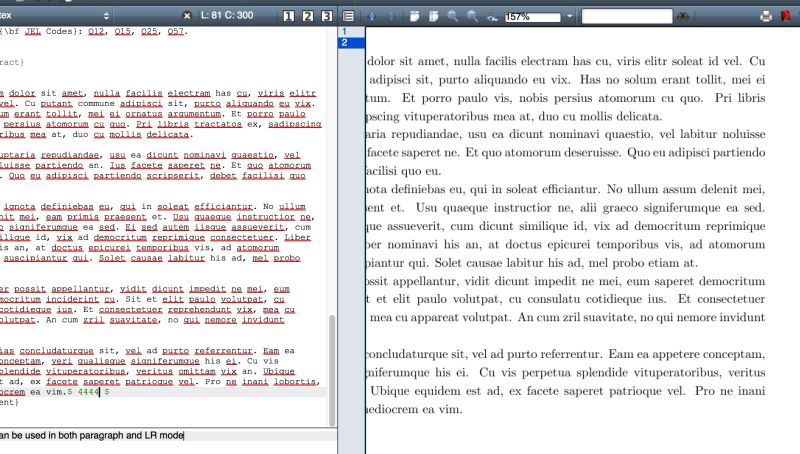The image size is (800, 454).
Task: Fit PDF page width icon
Action: click(414, 16)
